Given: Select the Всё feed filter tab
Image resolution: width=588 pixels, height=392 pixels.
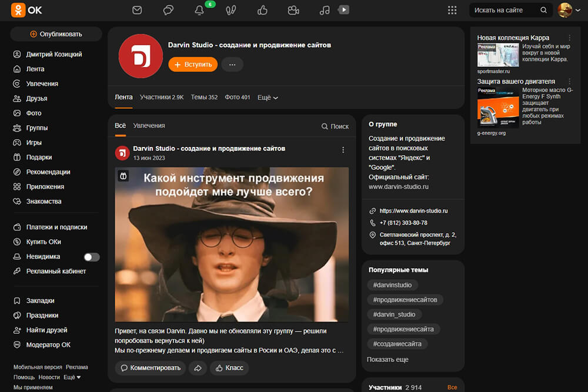Looking at the screenshot, I should tap(120, 126).
